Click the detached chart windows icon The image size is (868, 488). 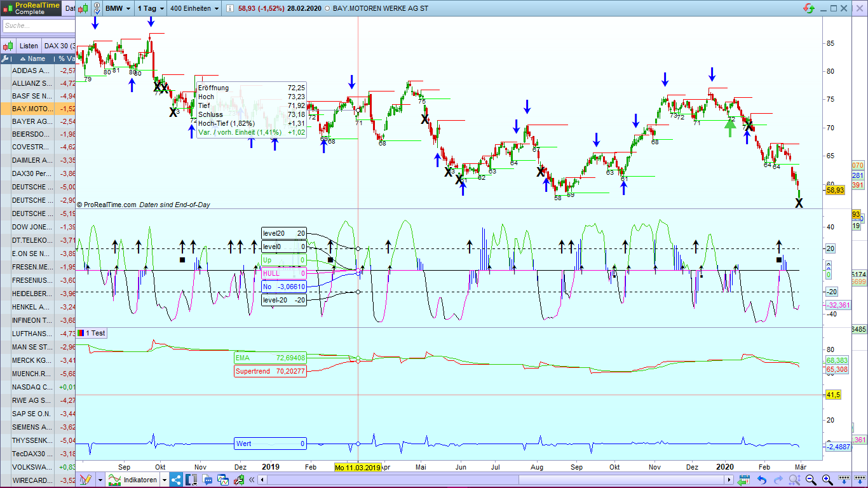[x=223, y=480]
